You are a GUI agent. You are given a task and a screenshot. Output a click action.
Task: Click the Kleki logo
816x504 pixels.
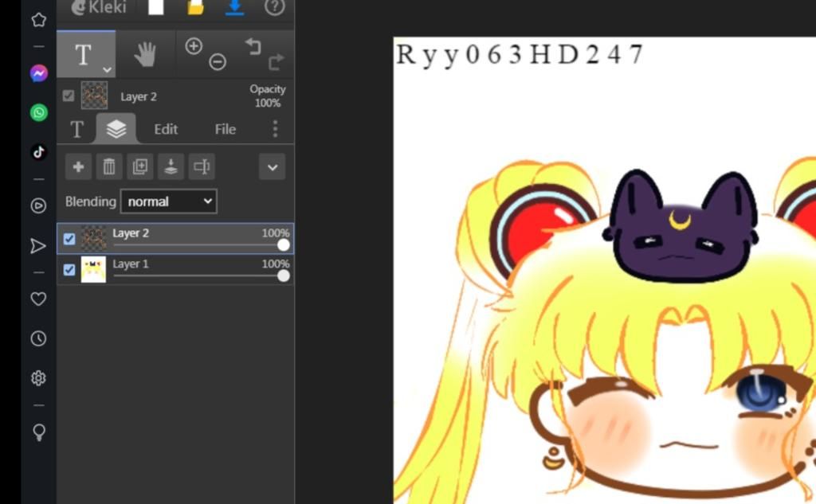click(x=98, y=6)
